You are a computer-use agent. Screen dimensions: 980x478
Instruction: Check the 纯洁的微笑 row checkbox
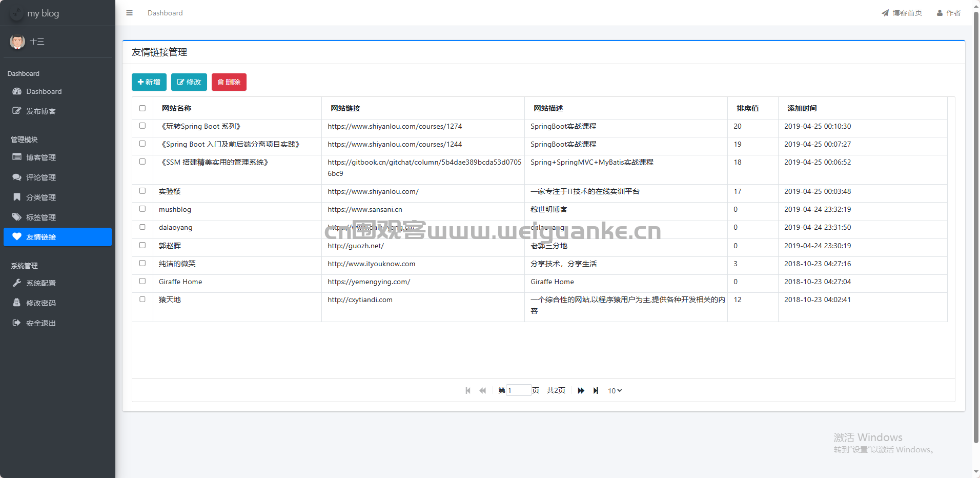tap(142, 263)
